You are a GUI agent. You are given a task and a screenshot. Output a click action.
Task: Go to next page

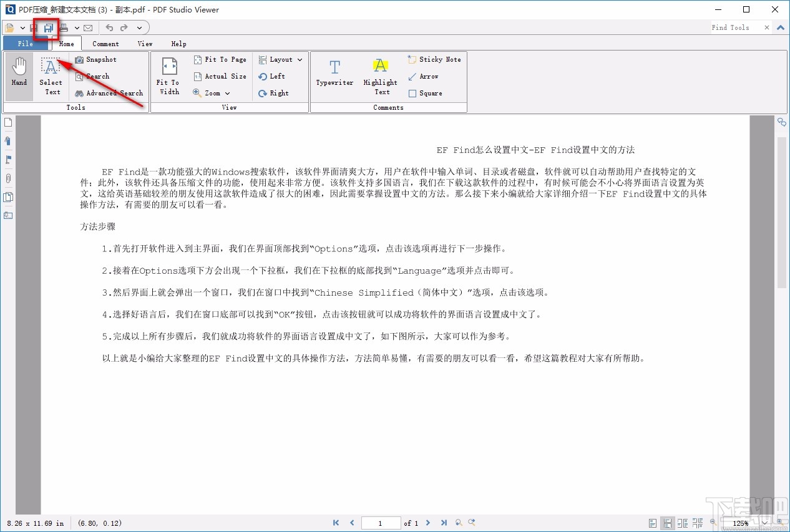[x=428, y=523]
